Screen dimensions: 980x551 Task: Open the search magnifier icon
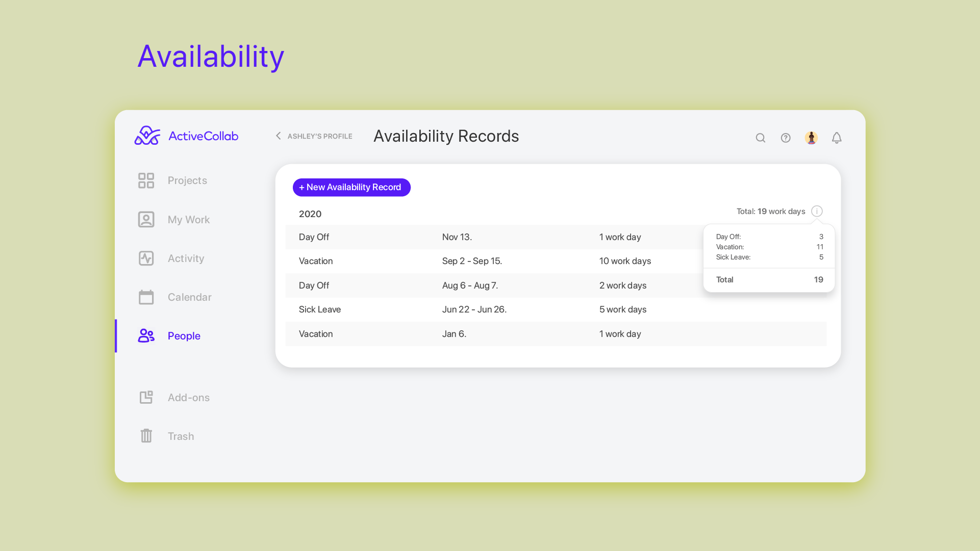click(760, 138)
